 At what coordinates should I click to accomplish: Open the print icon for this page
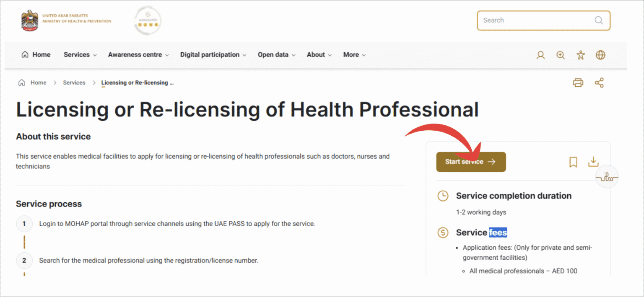coord(578,83)
